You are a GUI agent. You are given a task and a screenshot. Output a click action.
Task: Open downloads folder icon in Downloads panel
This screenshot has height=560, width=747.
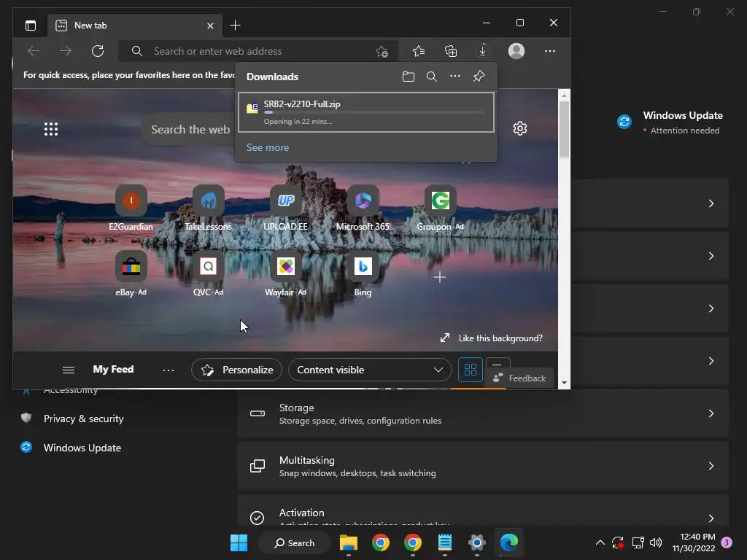[409, 77]
